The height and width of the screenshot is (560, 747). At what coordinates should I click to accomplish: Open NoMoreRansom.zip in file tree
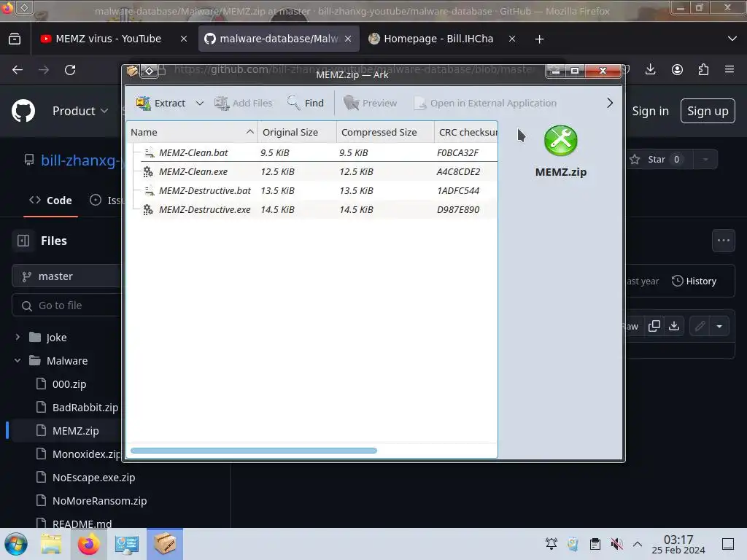99,501
